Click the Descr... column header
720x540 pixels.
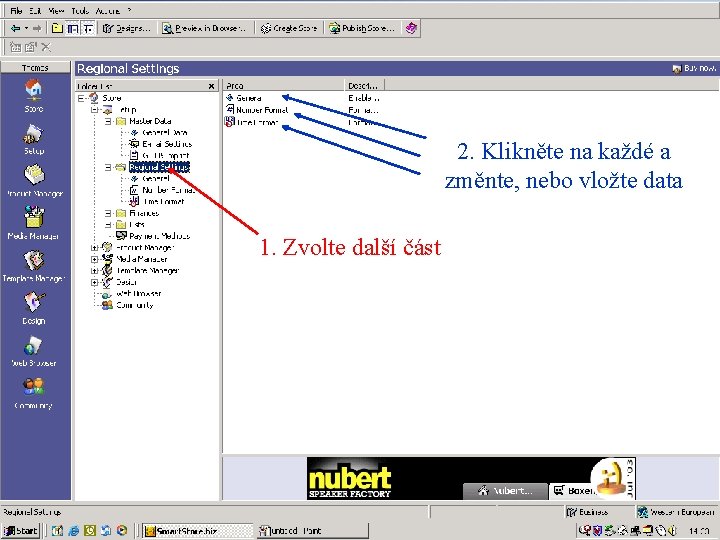364,85
